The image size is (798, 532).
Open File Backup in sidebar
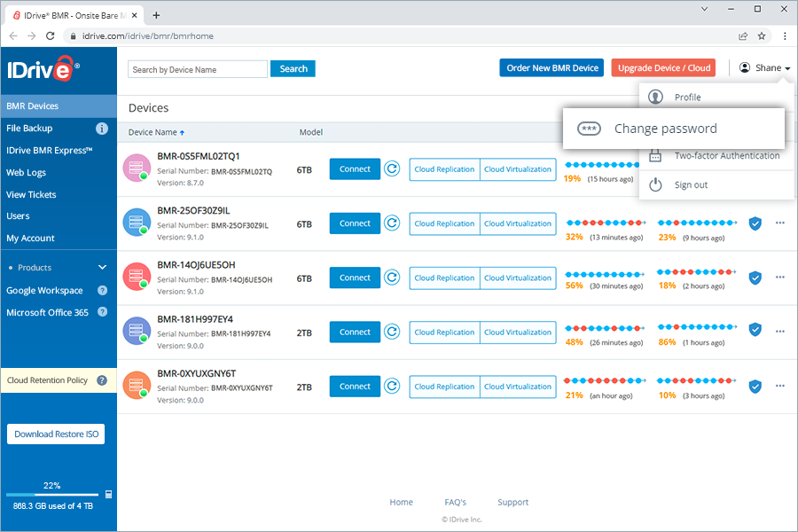coord(29,129)
